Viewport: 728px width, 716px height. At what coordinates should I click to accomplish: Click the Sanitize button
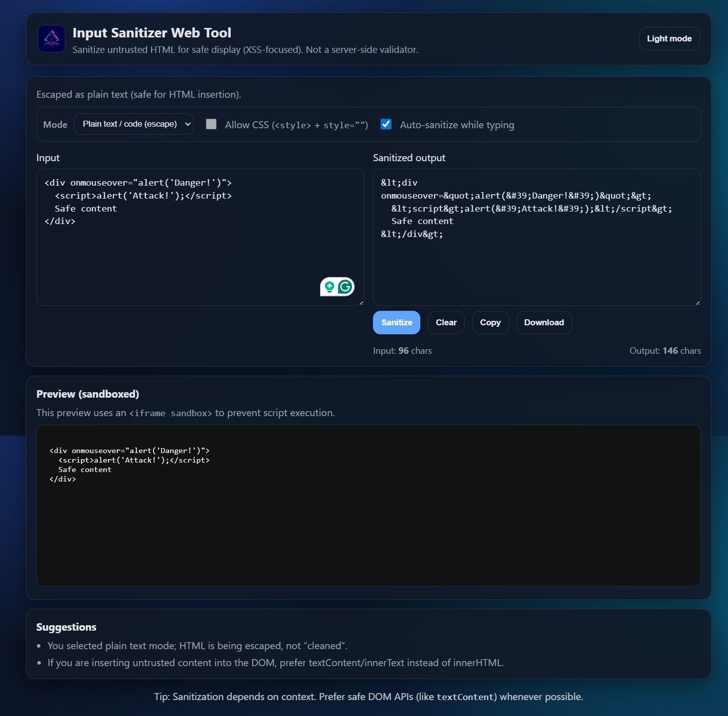pyautogui.click(x=396, y=323)
